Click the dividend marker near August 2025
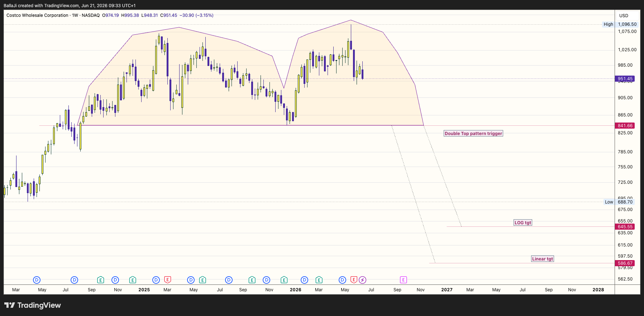This screenshot has height=316, width=644. tap(229, 280)
